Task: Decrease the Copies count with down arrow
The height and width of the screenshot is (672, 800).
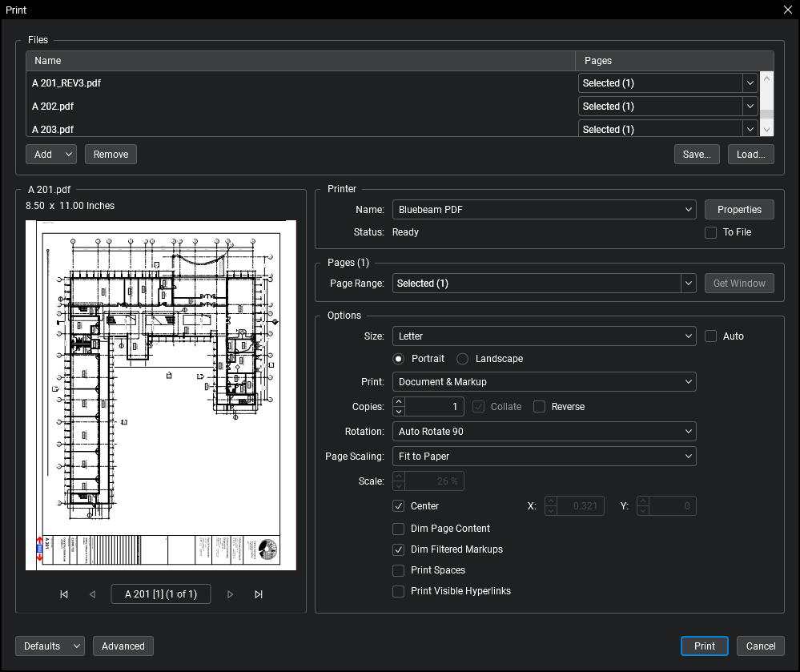Action: click(399, 412)
